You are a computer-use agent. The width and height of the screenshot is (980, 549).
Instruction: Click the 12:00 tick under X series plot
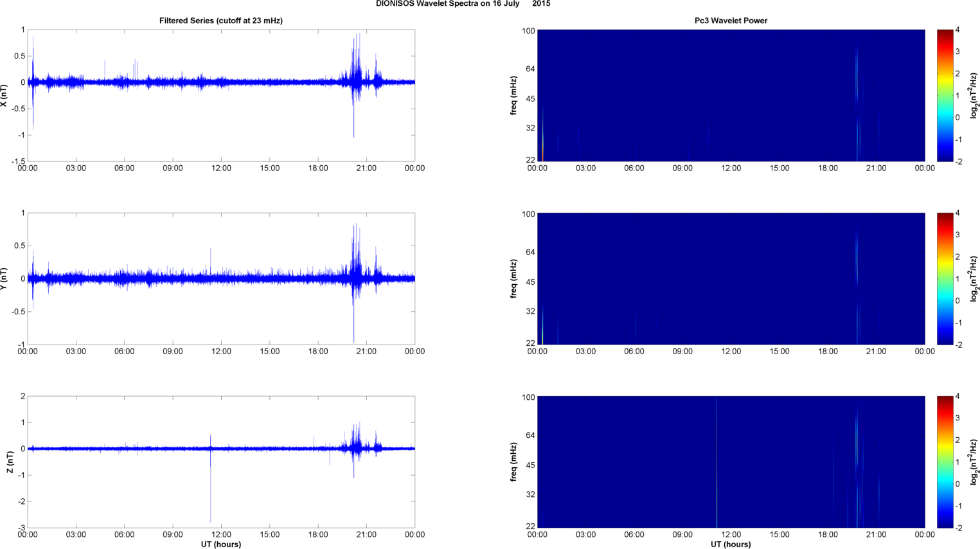coord(222,168)
